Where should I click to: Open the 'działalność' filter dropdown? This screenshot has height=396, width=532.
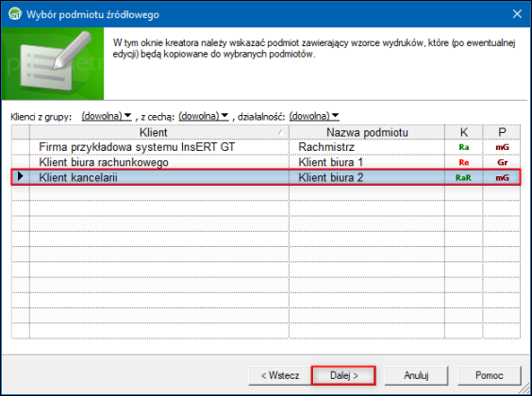pyautogui.click(x=314, y=116)
